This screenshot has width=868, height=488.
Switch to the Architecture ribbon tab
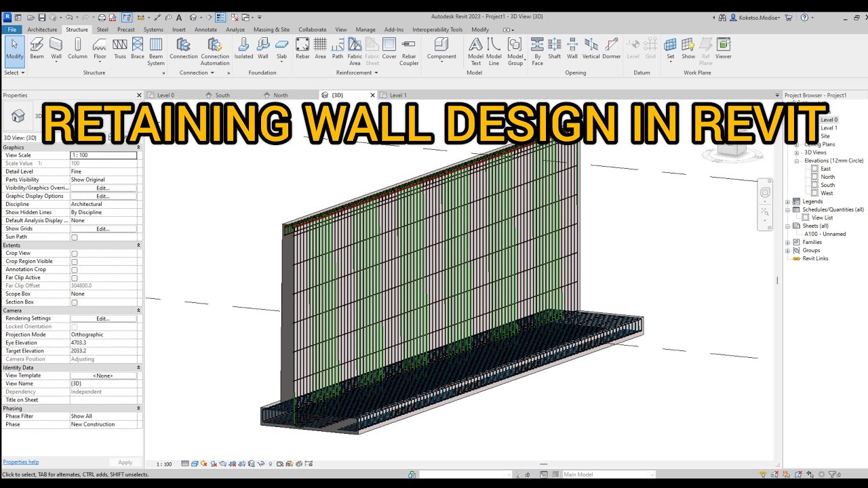[42, 30]
